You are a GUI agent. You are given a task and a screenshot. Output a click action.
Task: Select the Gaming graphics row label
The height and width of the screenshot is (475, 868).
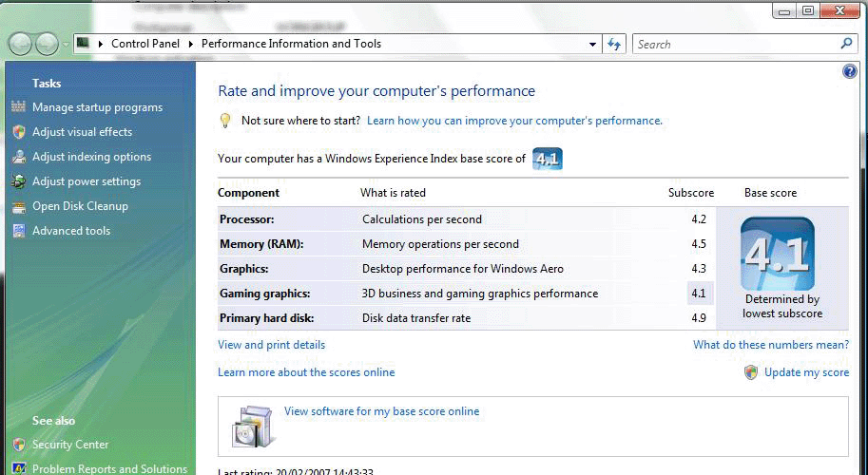click(264, 293)
